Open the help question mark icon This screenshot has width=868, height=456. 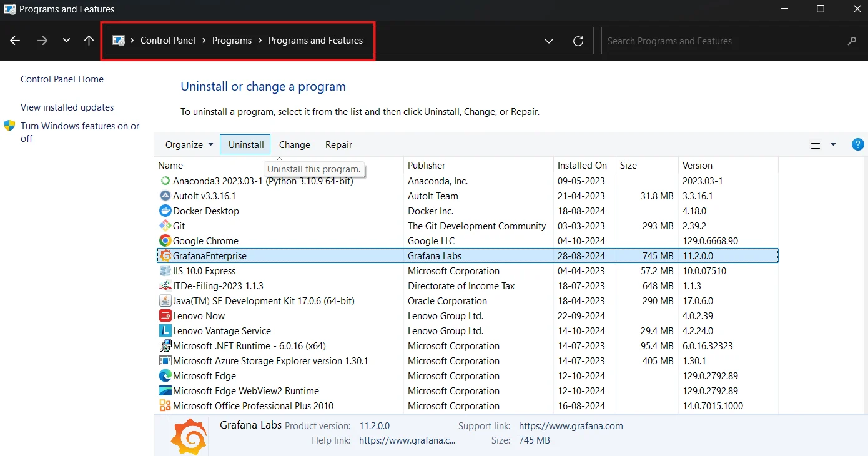858,145
